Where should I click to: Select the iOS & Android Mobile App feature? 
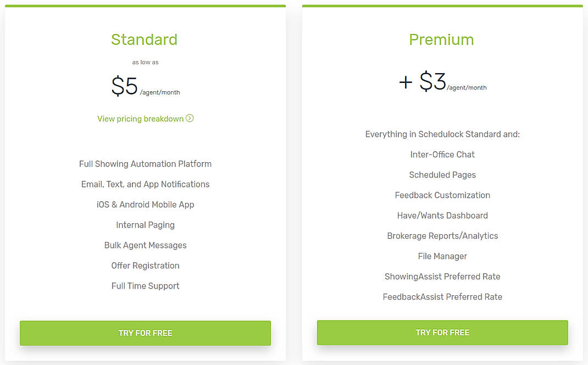(x=145, y=204)
